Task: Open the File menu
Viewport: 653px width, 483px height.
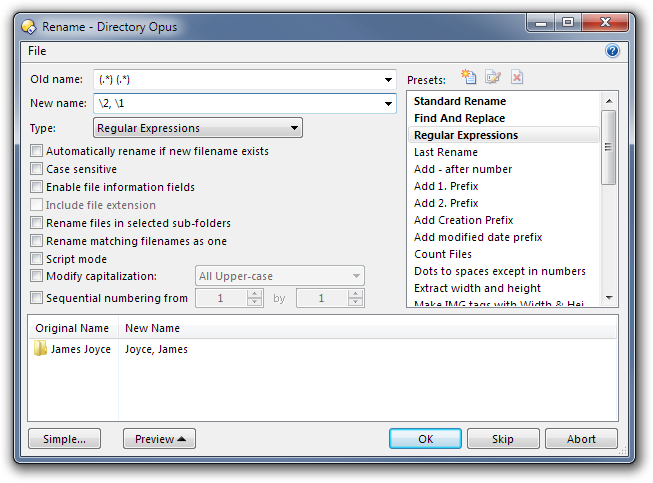Action: (37, 51)
